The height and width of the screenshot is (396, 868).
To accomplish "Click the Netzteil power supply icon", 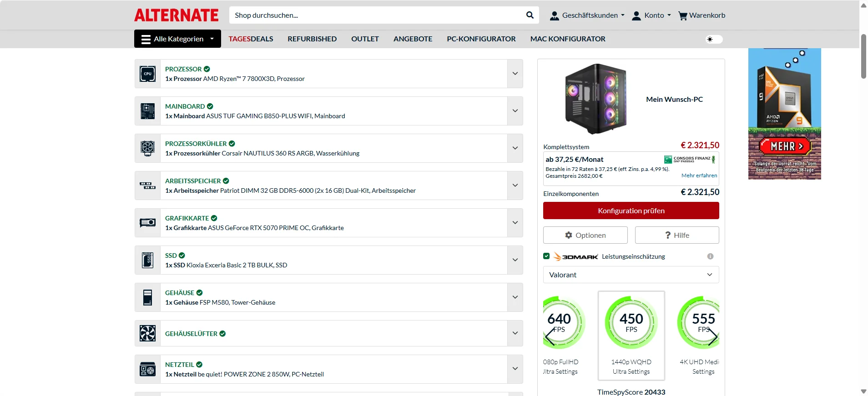I will 148,369.
